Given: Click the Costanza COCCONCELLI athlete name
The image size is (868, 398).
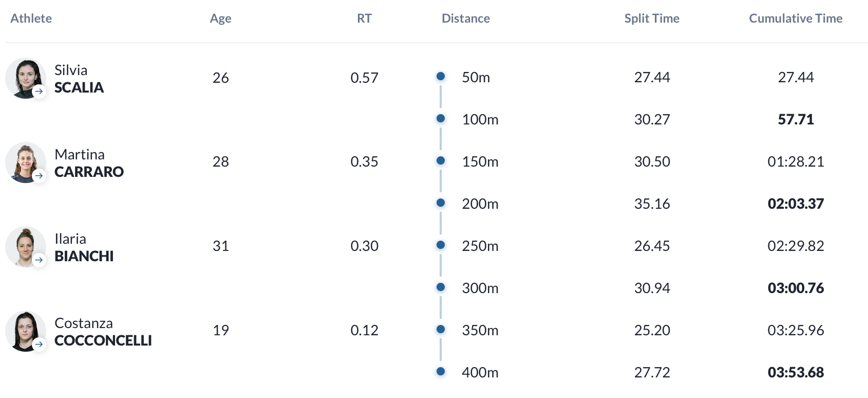Looking at the screenshot, I should (103, 332).
